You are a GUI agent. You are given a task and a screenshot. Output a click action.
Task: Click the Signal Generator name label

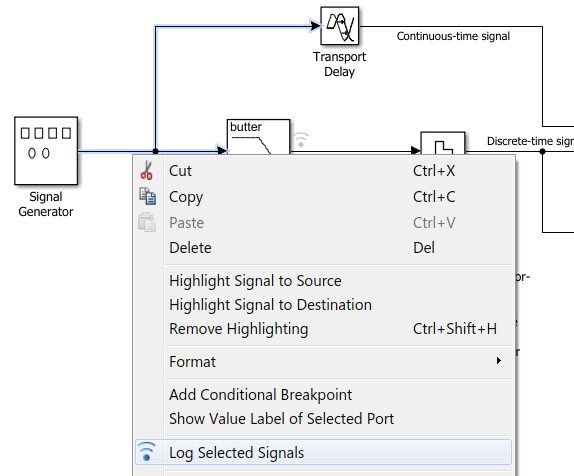46,204
